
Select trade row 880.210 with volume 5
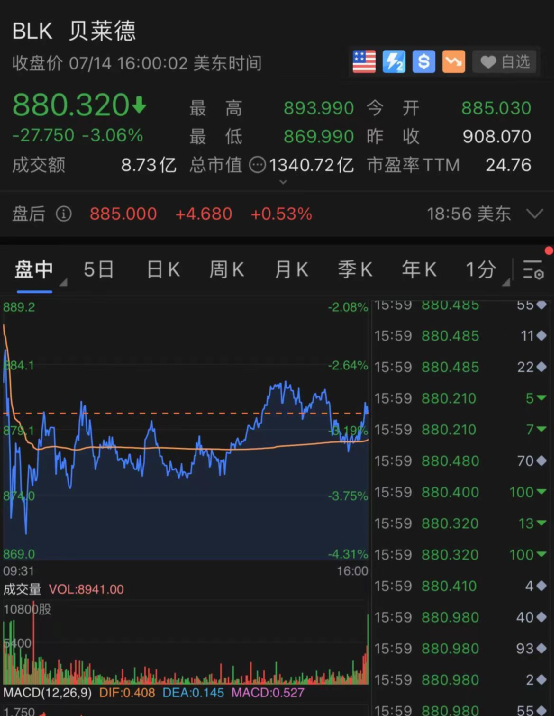(x=461, y=398)
